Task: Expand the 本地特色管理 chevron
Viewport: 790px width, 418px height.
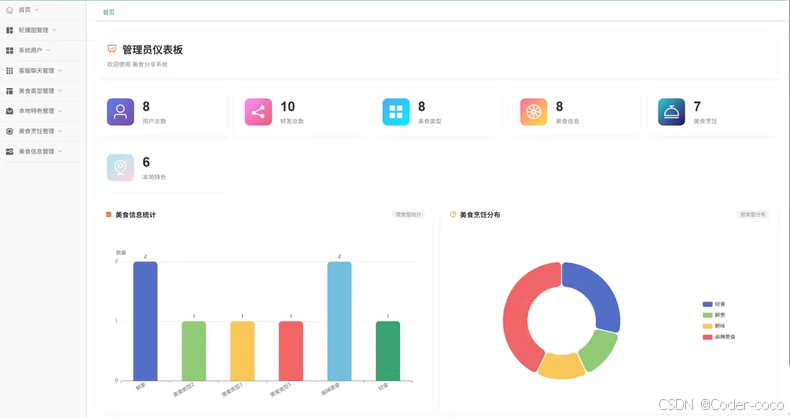Action: coord(60,111)
